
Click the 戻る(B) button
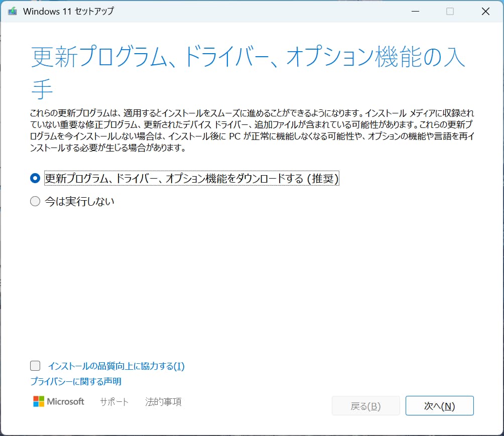366,405
